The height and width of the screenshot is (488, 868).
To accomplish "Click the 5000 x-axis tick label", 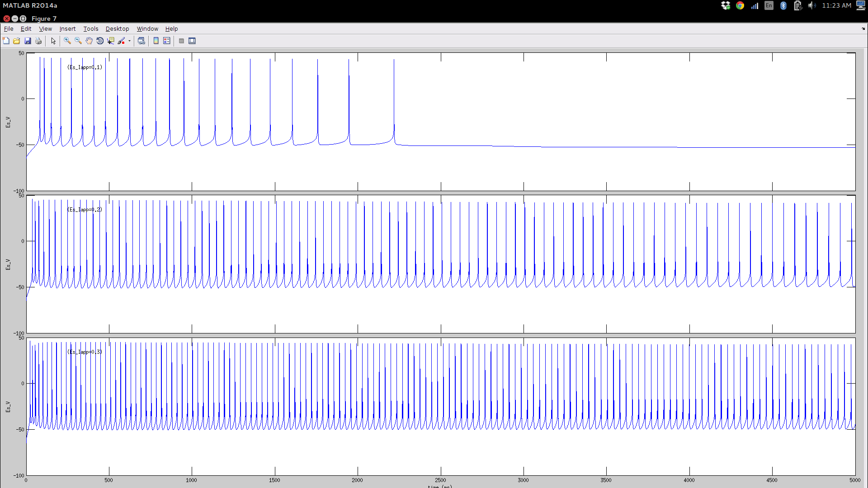I will coord(855,480).
